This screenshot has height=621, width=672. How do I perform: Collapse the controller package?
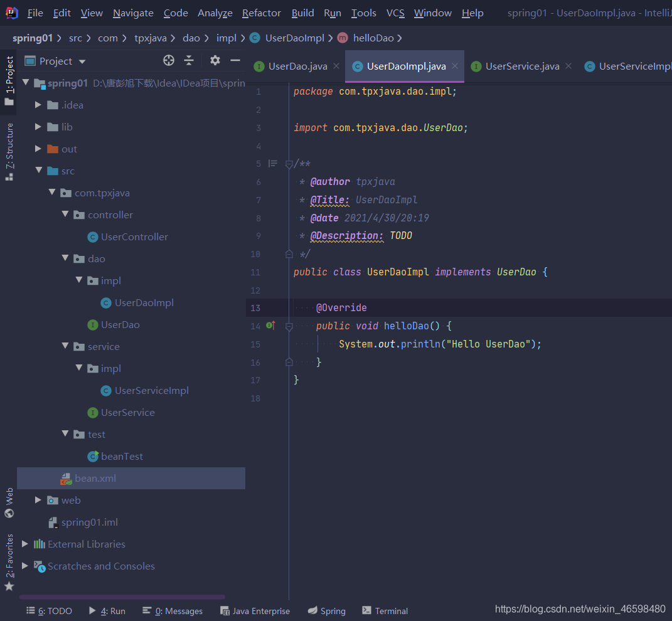(65, 214)
